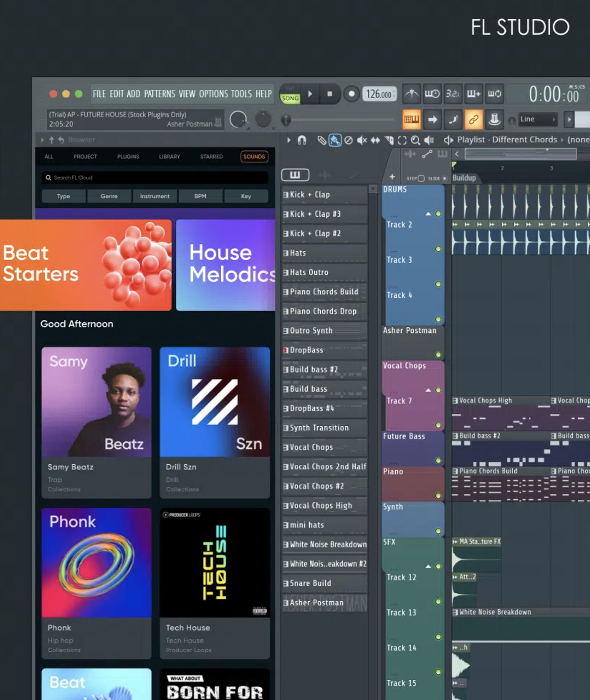590x700 pixels.
Task: Click the plus button above track headers
Action: (392, 177)
